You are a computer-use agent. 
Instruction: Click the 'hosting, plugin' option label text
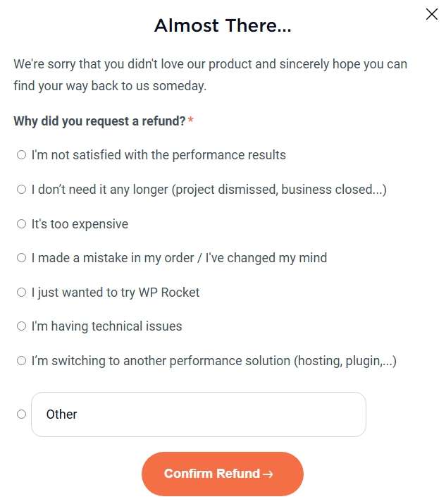[213, 361]
